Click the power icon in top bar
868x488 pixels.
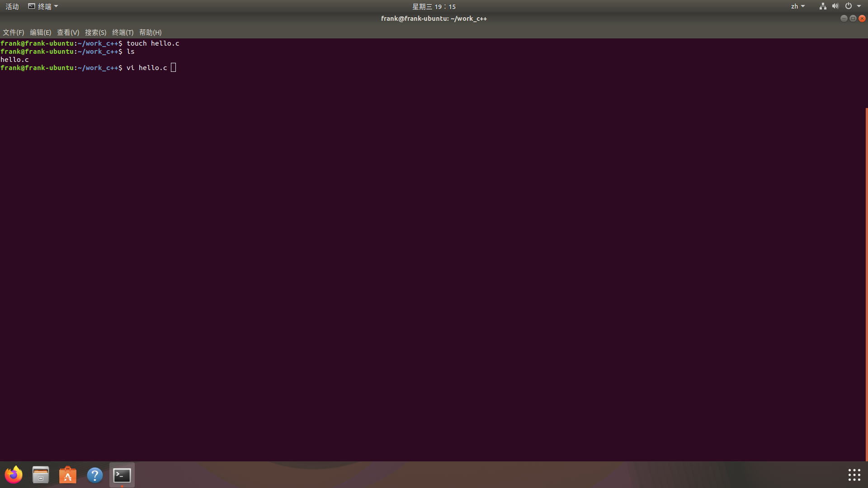(x=848, y=6)
